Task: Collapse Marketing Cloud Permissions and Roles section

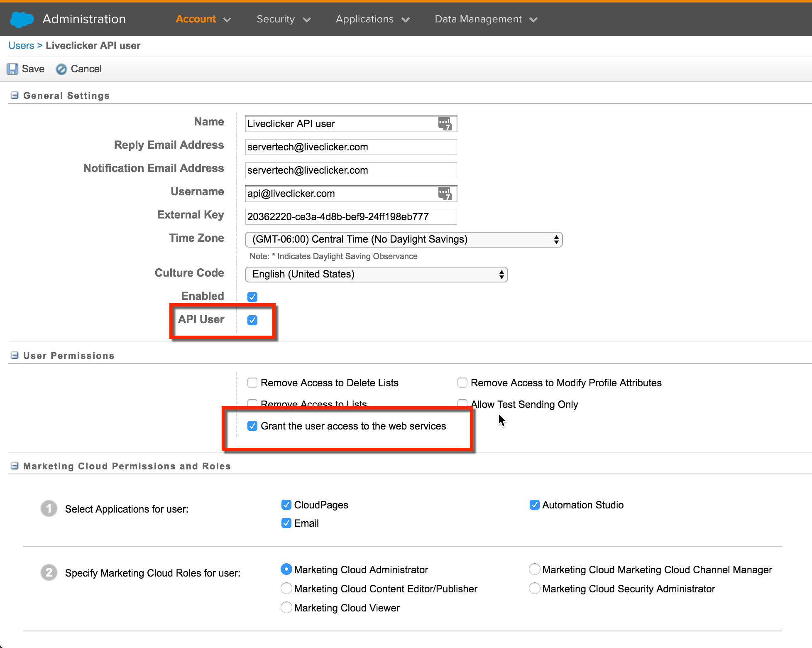Action: tap(15, 466)
